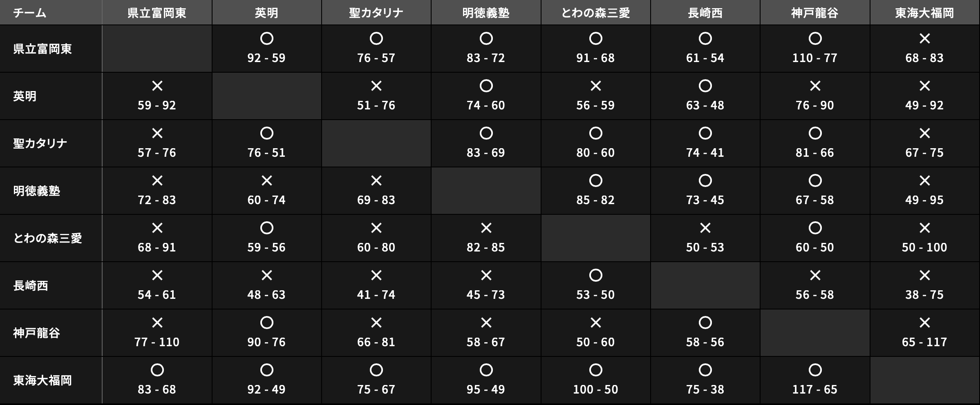Select the 長崎西 row label

31,285
